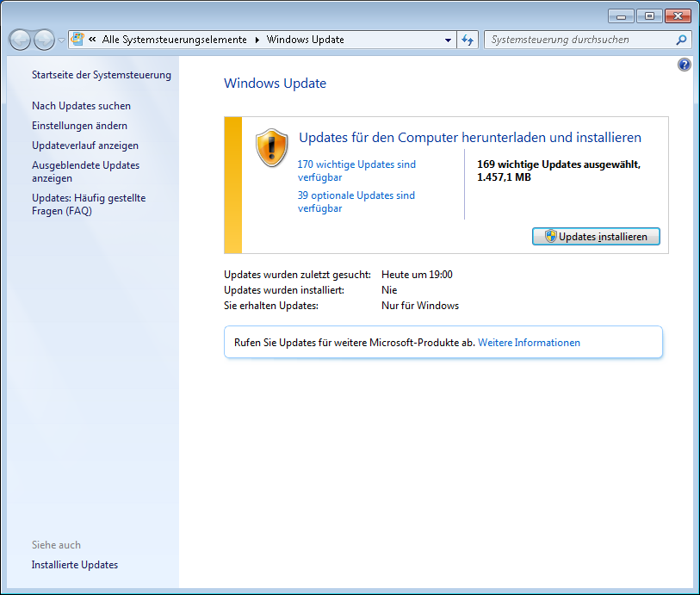The width and height of the screenshot is (700, 595).
Task: Open Startseite der Systemsteuerung
Action: coord(102,75)
